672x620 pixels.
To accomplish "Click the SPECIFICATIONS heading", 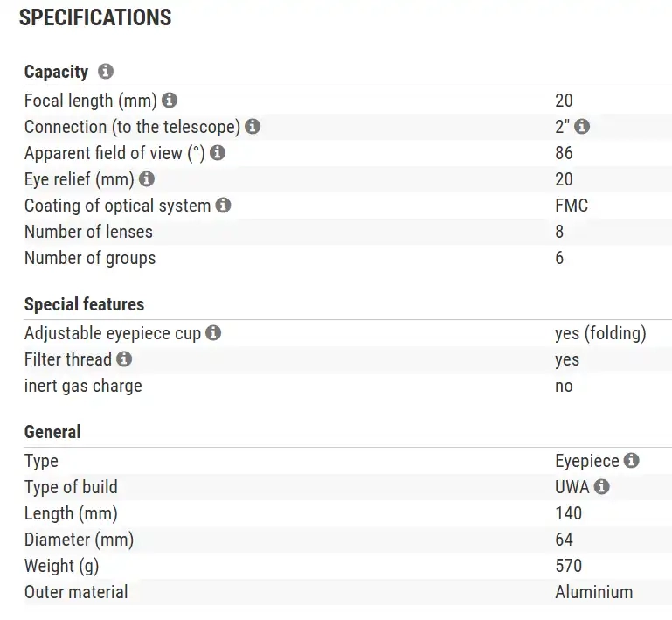I will click(x=95, y=18).
